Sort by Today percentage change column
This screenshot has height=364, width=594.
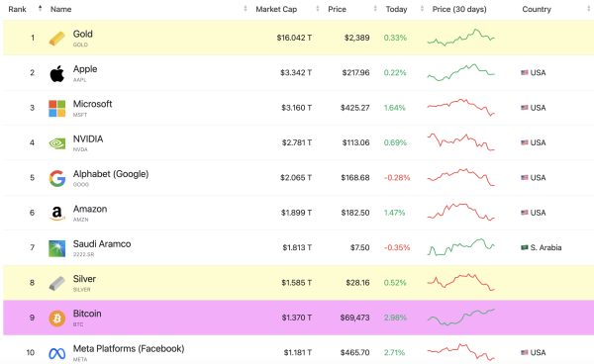coord(396,9)
